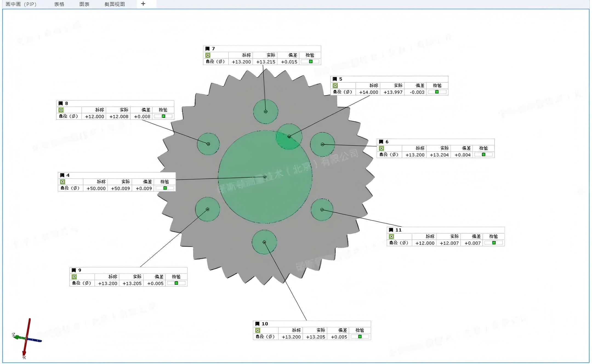Screen dimensions: 592x364
Task: Click the +13.215 actual value in label 7
Action: click(265, 62)
